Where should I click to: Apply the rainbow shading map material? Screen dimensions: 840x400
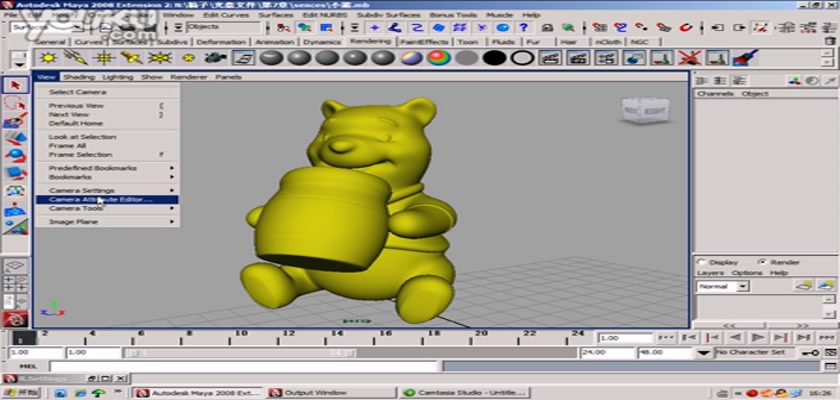pyautogui.click(x=439, y=57)
